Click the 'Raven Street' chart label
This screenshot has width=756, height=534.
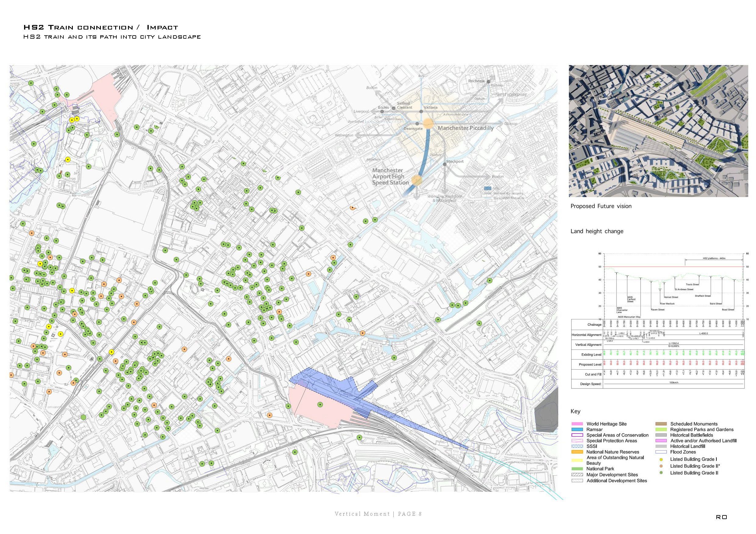(658, 310)
